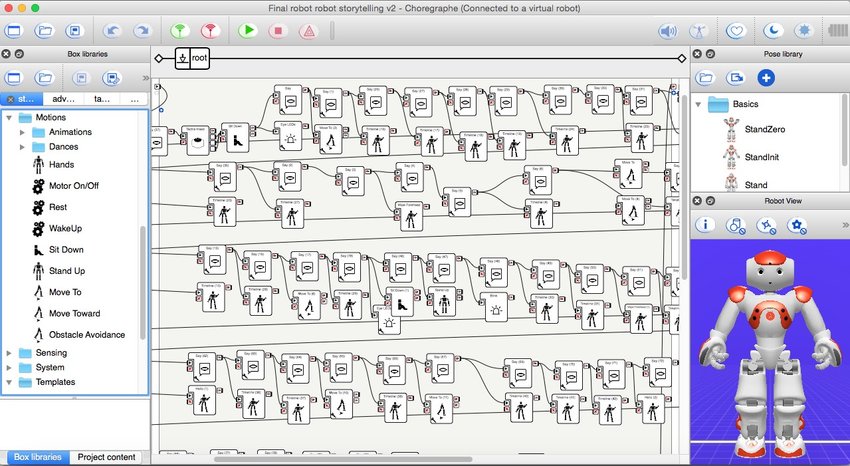Screen dimensions: 850x466
Task: Open a box library folder icon in Box libraries
Action: click(x=44, y=78)
